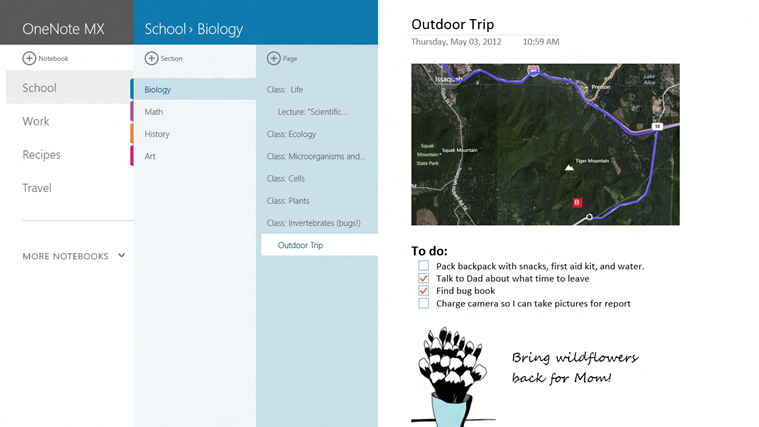The image size is (759, 427).
Task: Open the Work notebook
Action: [x=36, y=122]
